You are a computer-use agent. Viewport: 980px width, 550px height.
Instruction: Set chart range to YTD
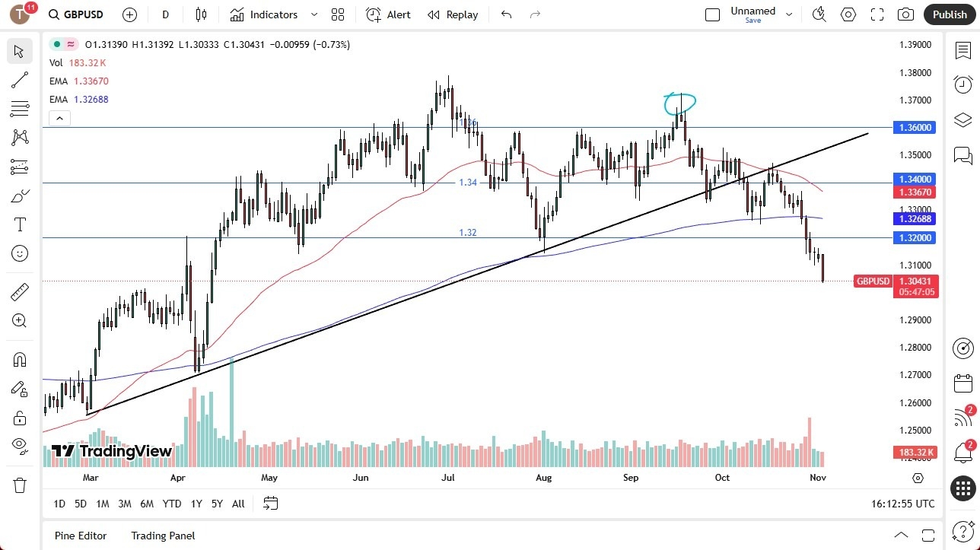(171, 504)
